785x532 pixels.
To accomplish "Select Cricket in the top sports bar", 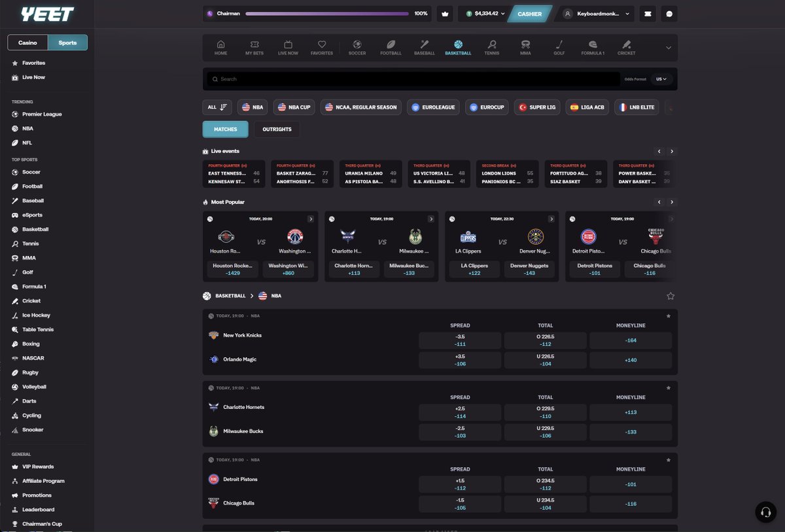I will pyautogui.click(x=626, y=48).
